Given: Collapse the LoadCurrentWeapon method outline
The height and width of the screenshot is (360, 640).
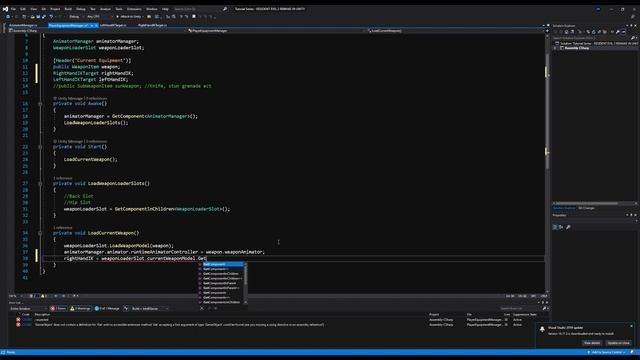Looking at the screenshot, I should (x=40, y=233).
